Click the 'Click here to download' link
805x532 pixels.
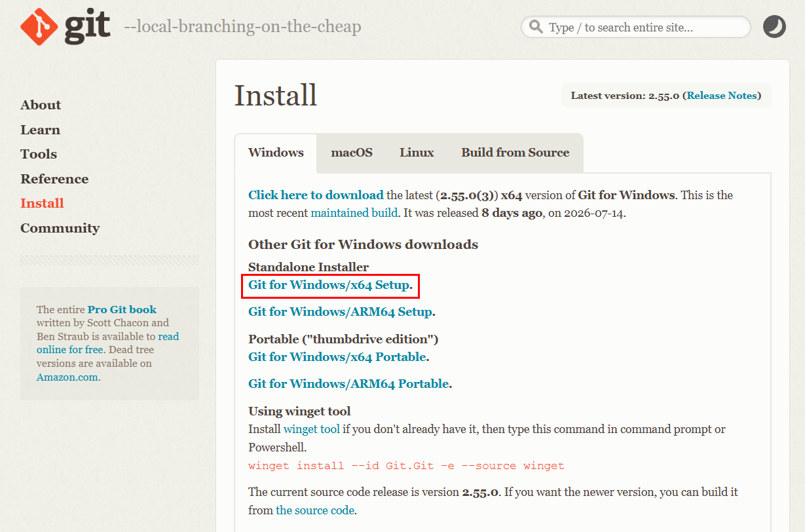click(x=316, y=195)
